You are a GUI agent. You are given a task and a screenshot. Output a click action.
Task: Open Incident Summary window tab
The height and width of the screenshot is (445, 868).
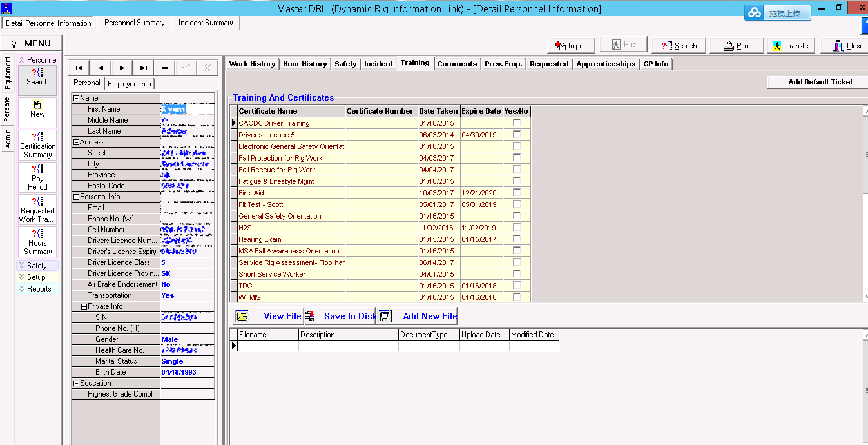pyautogui.click(x=206, y=23)
